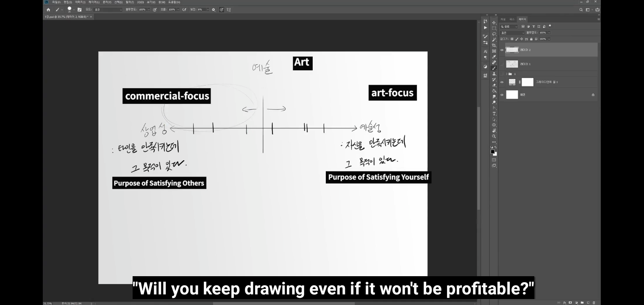Switch to the 채널 tab

tap(503, 19)
